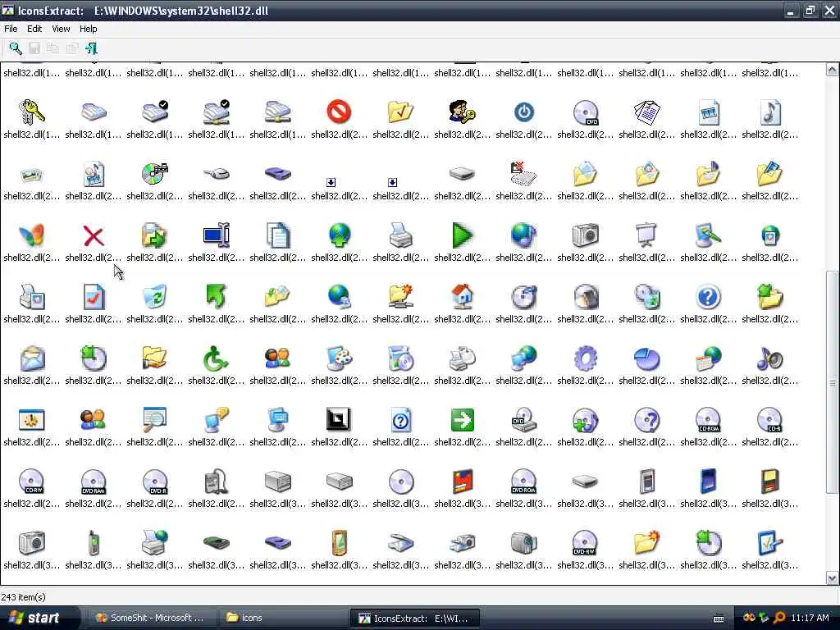
Task: Select the green play triangle icon
Action: [463, 235]
